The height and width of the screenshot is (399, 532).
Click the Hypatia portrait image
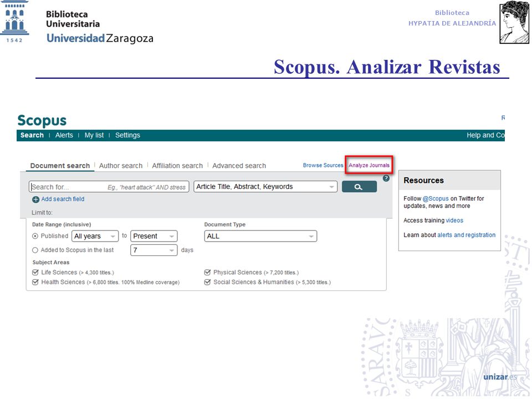pyautogui.click(x=514, y=22)
